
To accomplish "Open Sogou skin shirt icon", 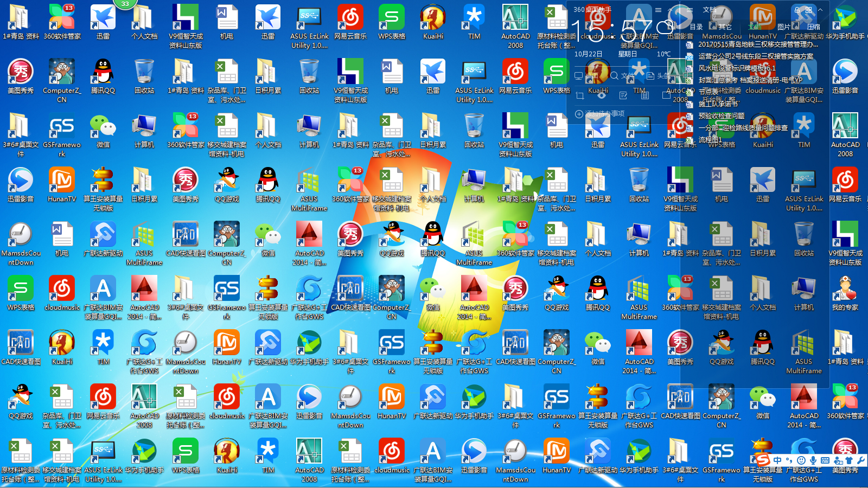I will click(x=849, y=460).
